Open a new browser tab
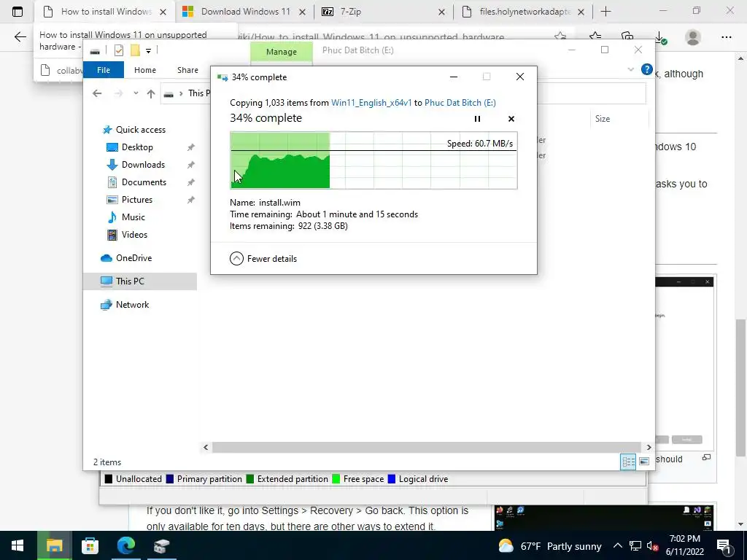Image resolution: width=747 pixels, height=560 pixels. pyautogui.click(x=605, y=12)
